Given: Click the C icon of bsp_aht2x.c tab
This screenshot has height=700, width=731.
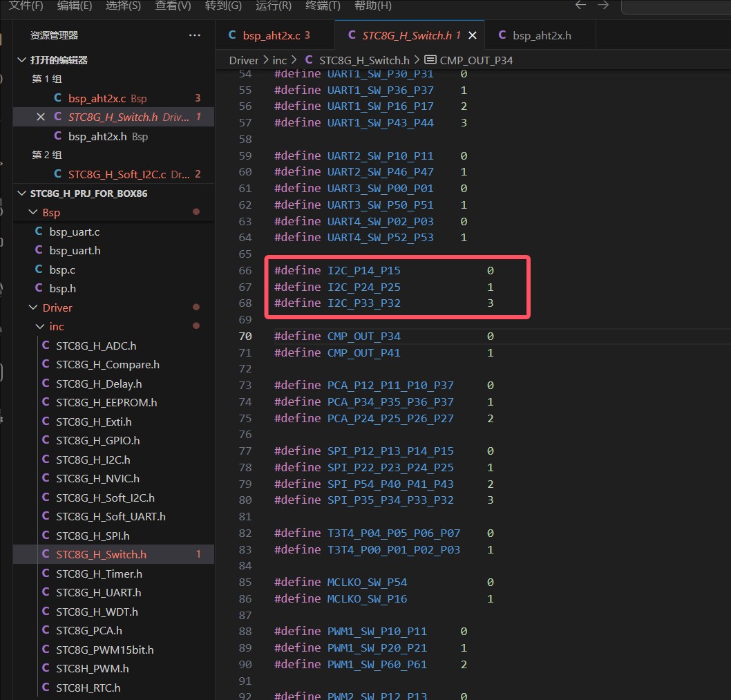Looking at the screenshot, I should 232,35.
